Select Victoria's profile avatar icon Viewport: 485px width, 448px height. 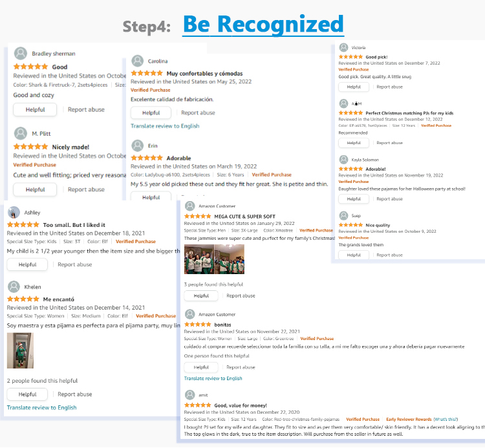(x=343, y=47)
